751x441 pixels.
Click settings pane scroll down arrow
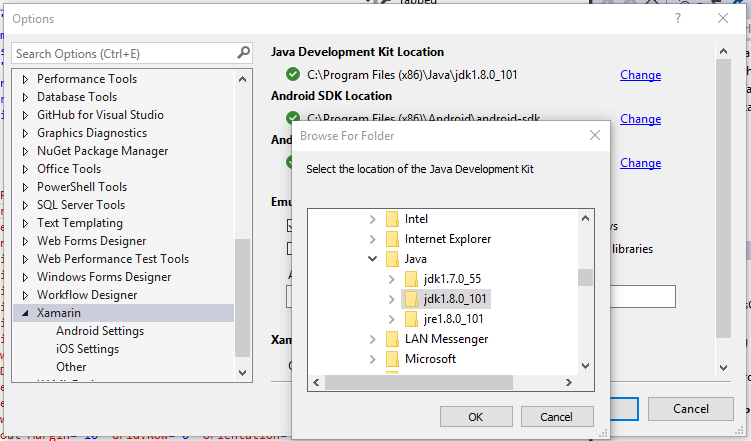pyautogui.click(x=723, y=368)
